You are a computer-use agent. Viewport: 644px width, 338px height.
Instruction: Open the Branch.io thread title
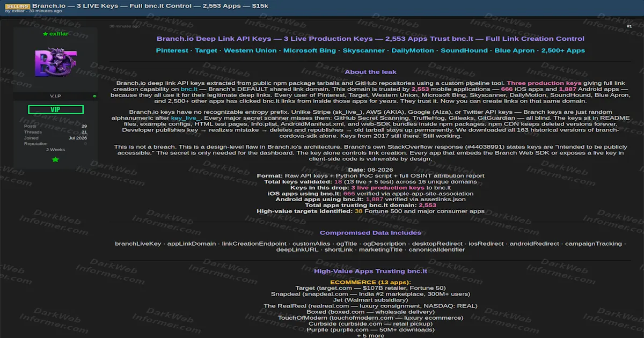[150, 5]
